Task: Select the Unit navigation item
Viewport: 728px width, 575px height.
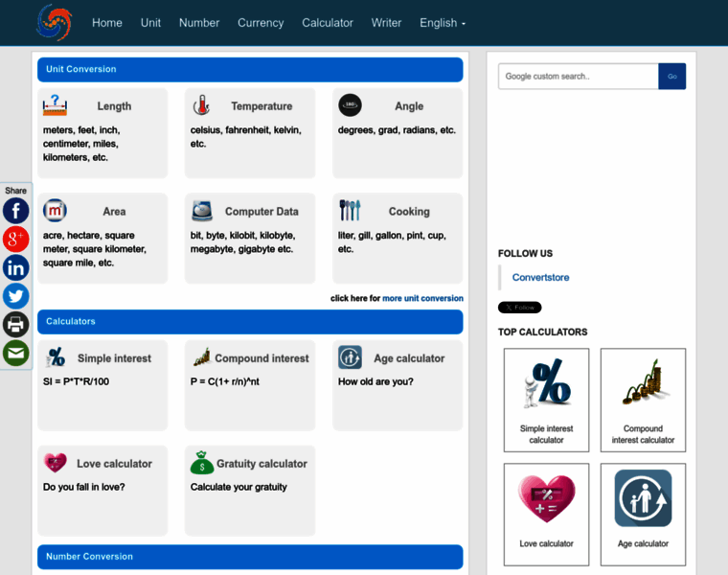Action: pyautogui.click(x=150, y=23)
